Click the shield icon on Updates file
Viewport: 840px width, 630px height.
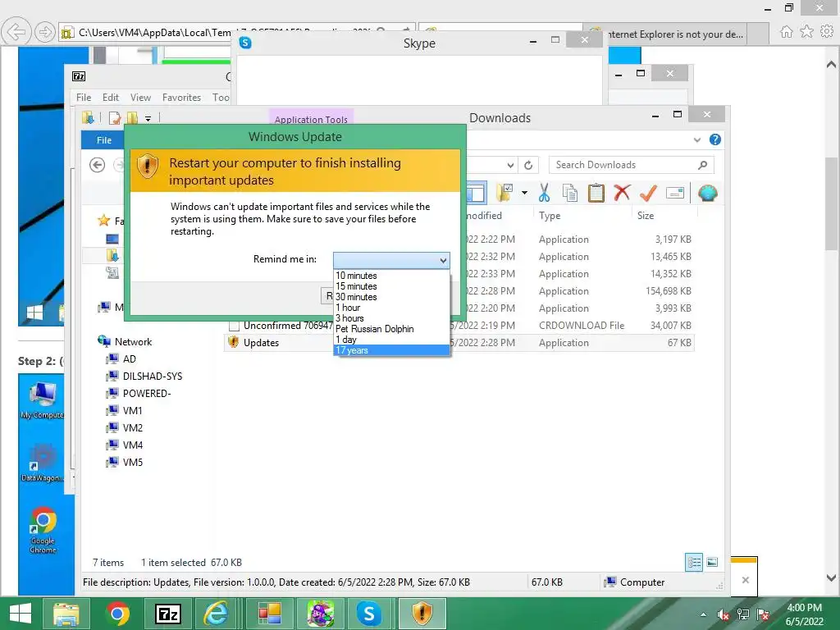coord(233,342)
